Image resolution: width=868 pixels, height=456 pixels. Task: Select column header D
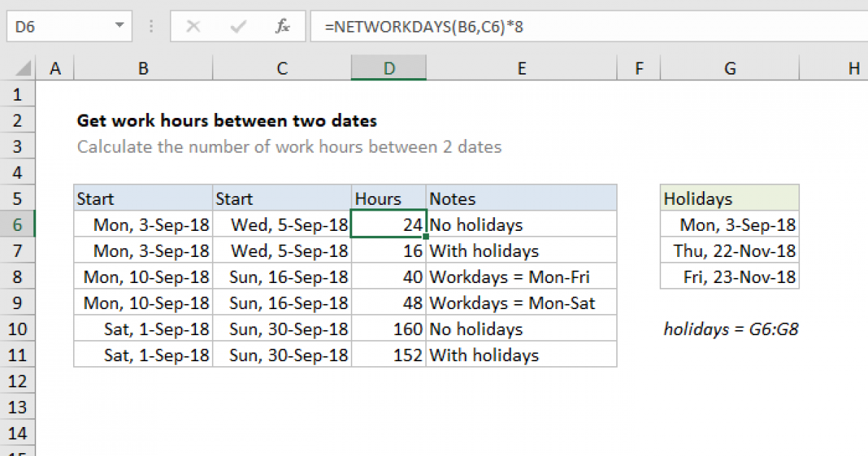click(x=388, y=67)
